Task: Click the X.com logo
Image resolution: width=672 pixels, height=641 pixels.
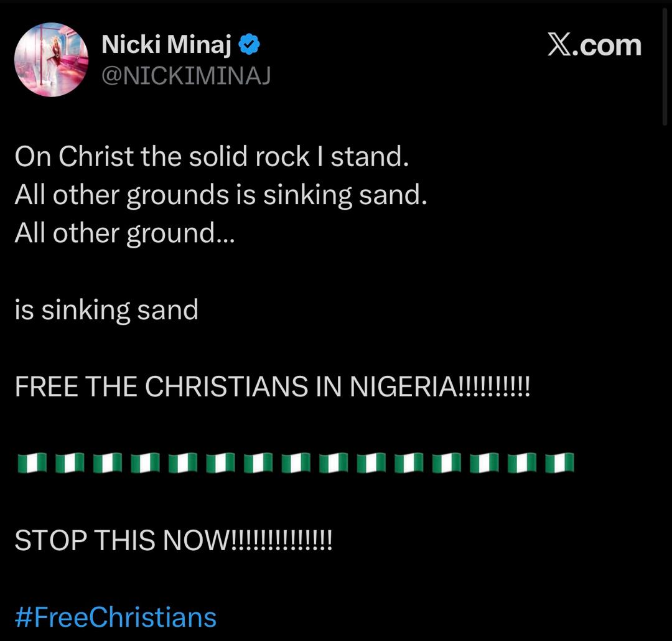Action: [x=594, y=45]
